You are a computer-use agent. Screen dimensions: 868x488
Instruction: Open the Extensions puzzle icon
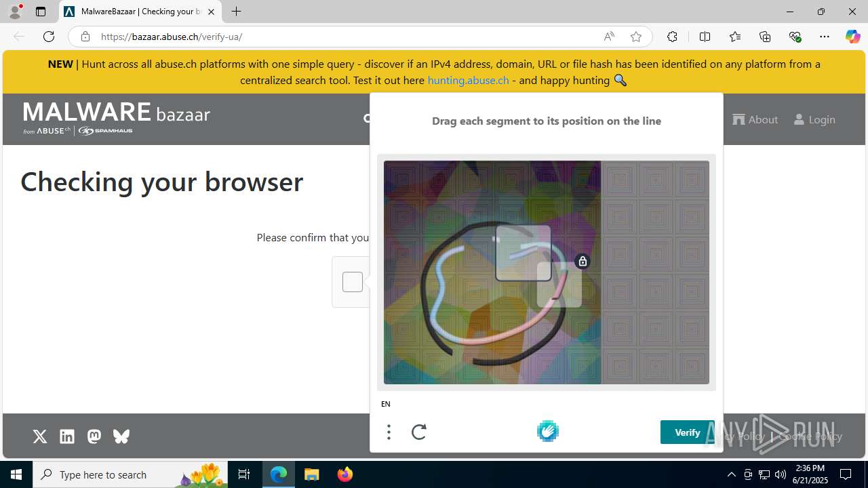click(x=672, y=37)
